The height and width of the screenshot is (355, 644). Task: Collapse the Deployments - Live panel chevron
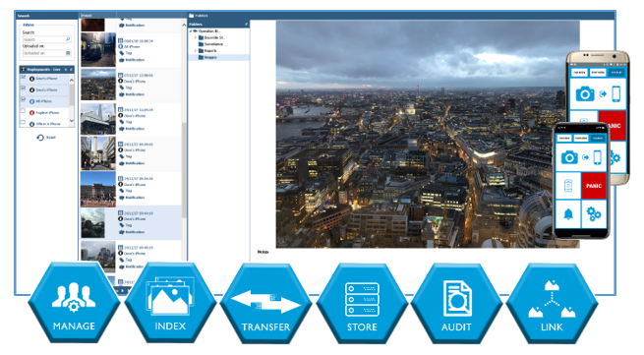point(66,70)
